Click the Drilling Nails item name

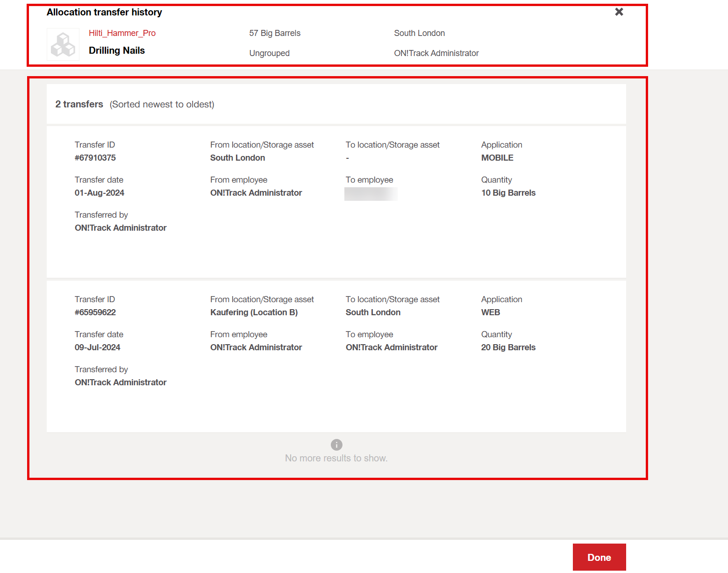tap(117, 50)
